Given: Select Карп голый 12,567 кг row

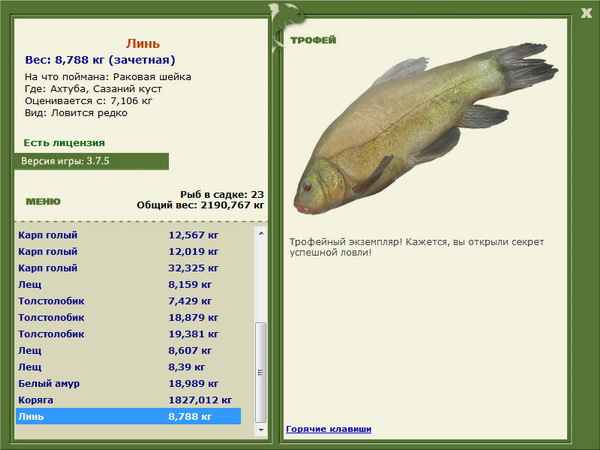Looking at the screenshot, I should pos(129,235).
